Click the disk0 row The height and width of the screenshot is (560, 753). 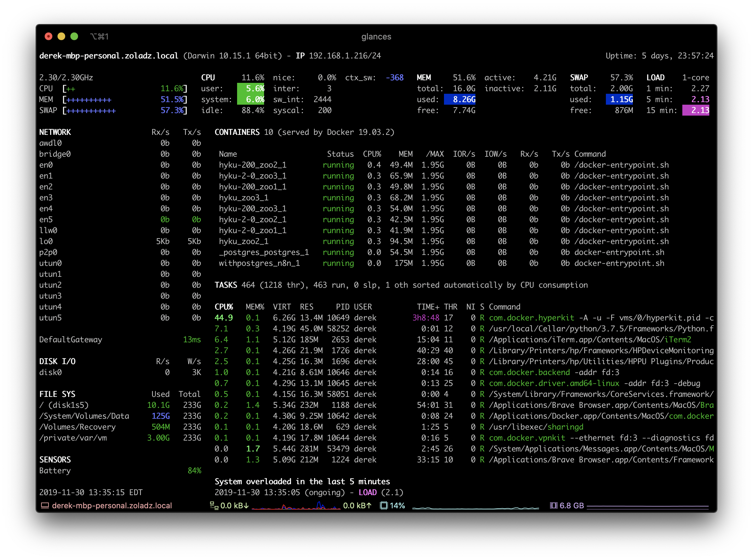[x=120, y=372]
